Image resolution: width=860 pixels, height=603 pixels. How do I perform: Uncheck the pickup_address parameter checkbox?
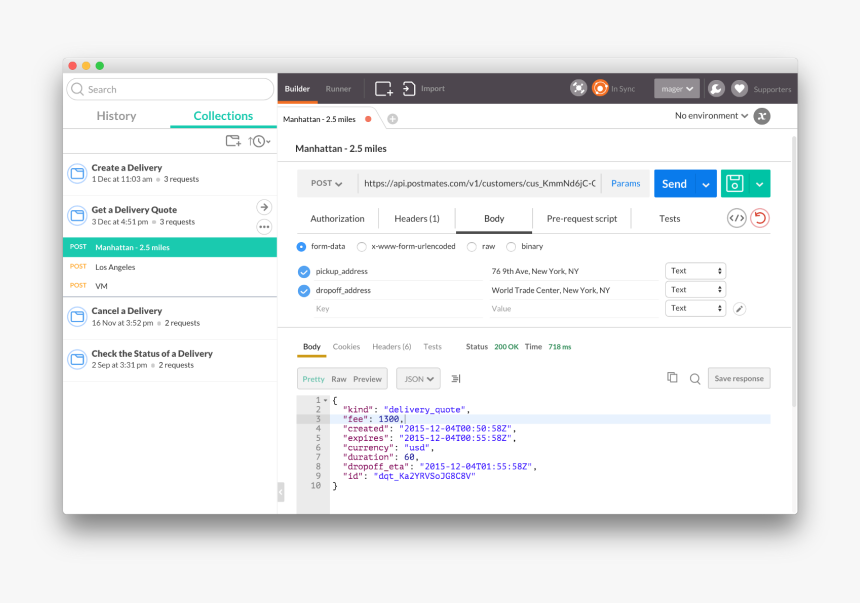click(304, 272)
